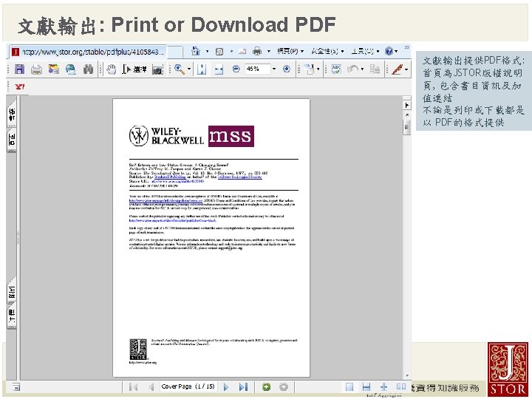Go to the previous page arrow

[151, 386]
